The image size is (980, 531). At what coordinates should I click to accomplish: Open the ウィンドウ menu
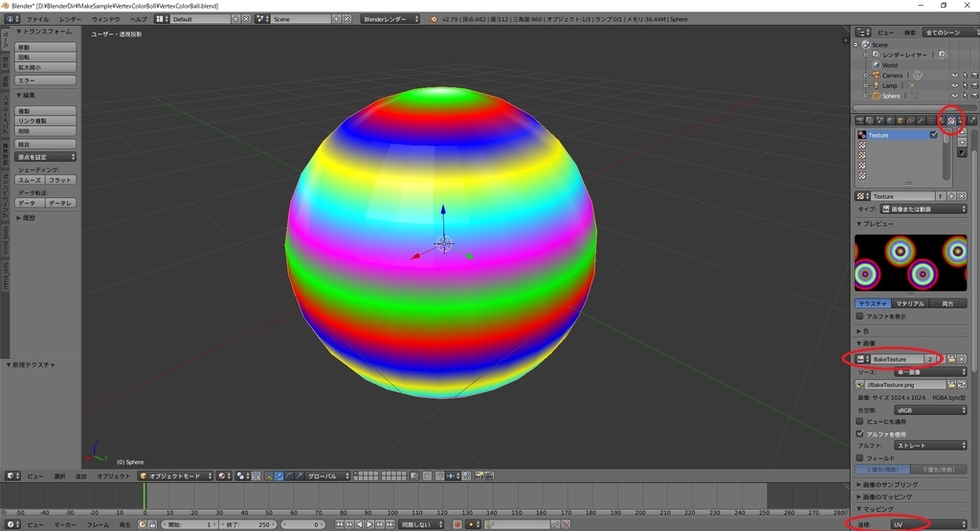(105, 19)
